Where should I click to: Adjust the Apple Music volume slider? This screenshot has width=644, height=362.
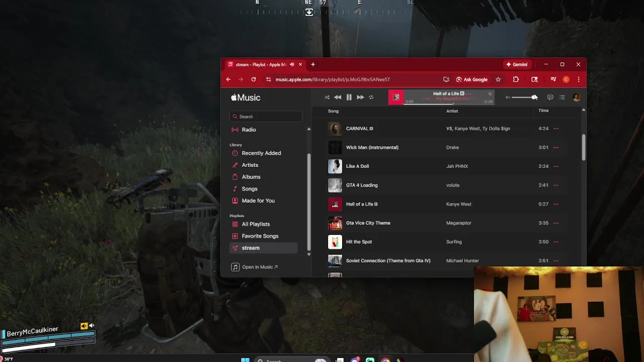point(524,98)
